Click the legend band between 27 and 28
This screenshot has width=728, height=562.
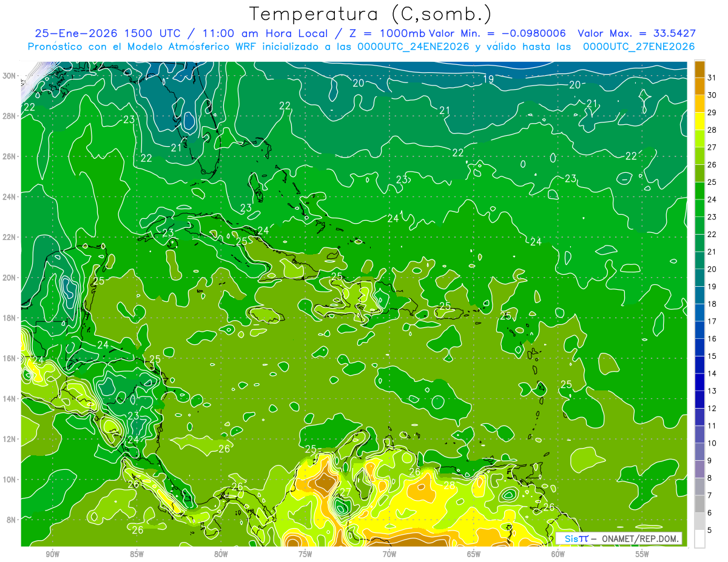[699, 138]
